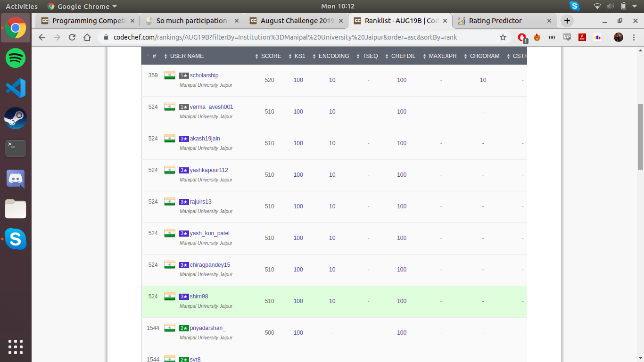Click the address bar URL

(x=285, y=37)
